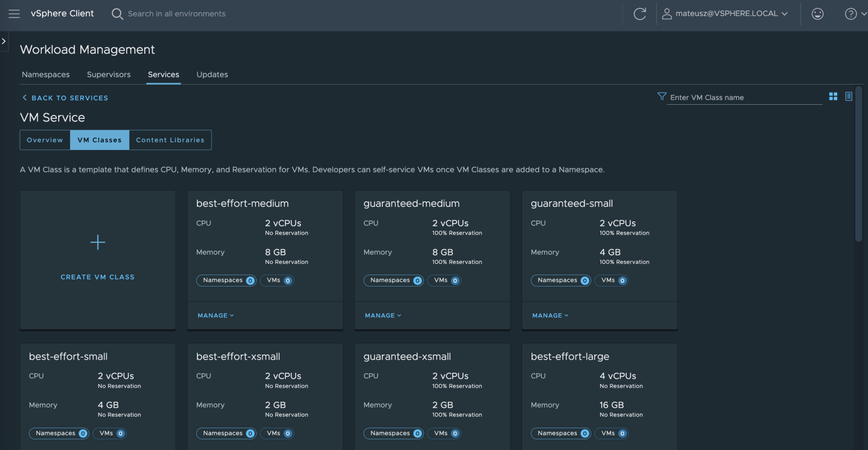
Task: Click the Overview button in VM Service
Action: [x=45, y=140]
